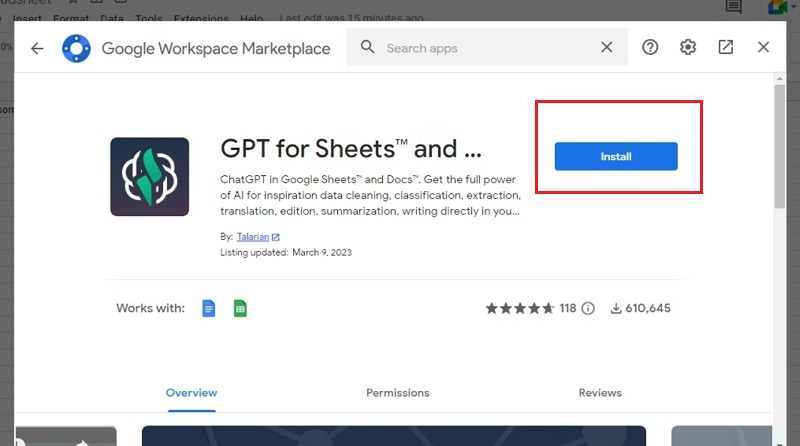The width and height of the screenshot is (800, 446).
Task: Click the magnifier search icon
Action: (368, 48)
